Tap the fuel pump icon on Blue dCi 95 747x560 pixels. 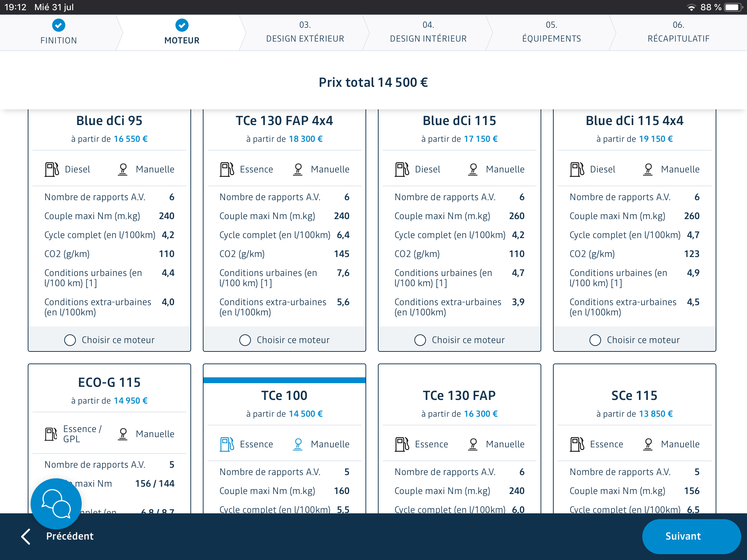click(51, 170)
